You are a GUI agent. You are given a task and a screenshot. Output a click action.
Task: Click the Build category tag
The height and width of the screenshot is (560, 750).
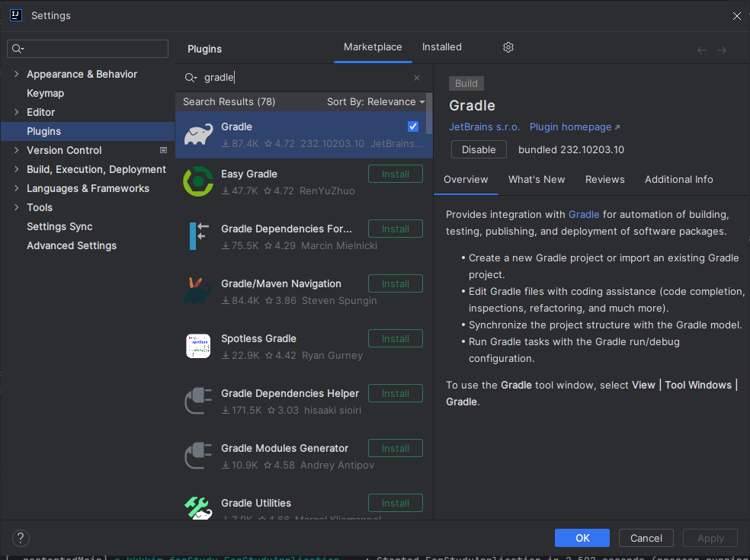pos(466,83)
